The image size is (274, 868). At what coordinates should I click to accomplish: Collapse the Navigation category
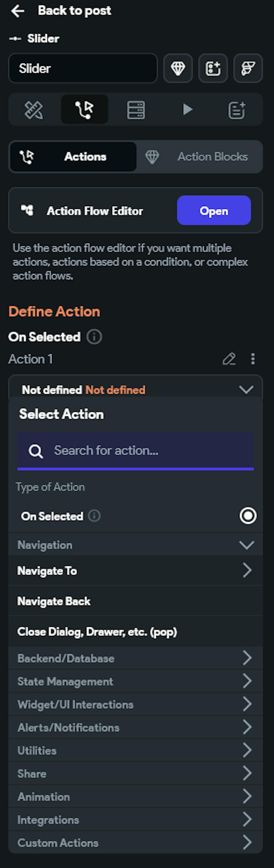pyautogui.click(x=246, y=545)
